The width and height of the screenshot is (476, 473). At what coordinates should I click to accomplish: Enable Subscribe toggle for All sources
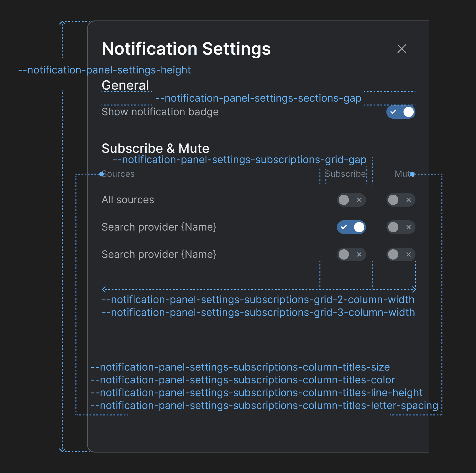point(351,200)
